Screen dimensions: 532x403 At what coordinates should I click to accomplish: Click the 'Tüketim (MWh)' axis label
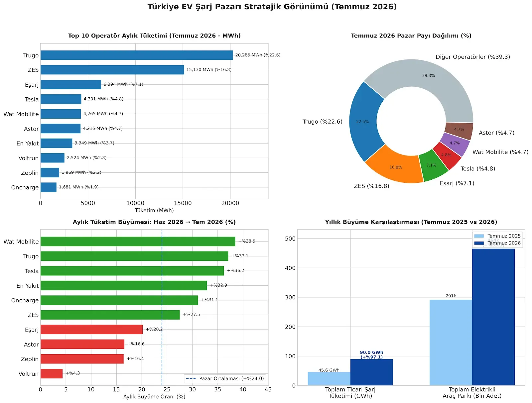pos(154,210)
